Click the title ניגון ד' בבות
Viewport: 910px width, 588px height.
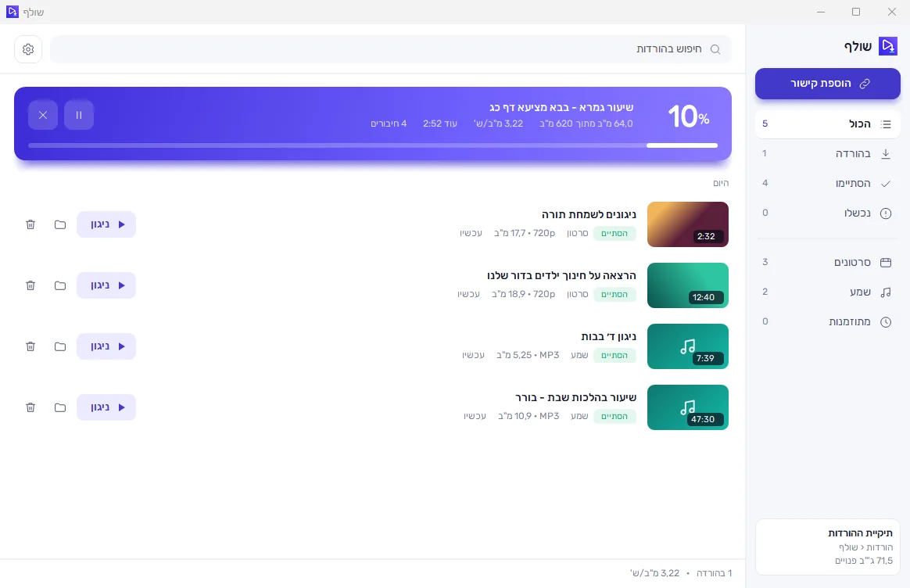pyautogui.click(x=608, y=337)
